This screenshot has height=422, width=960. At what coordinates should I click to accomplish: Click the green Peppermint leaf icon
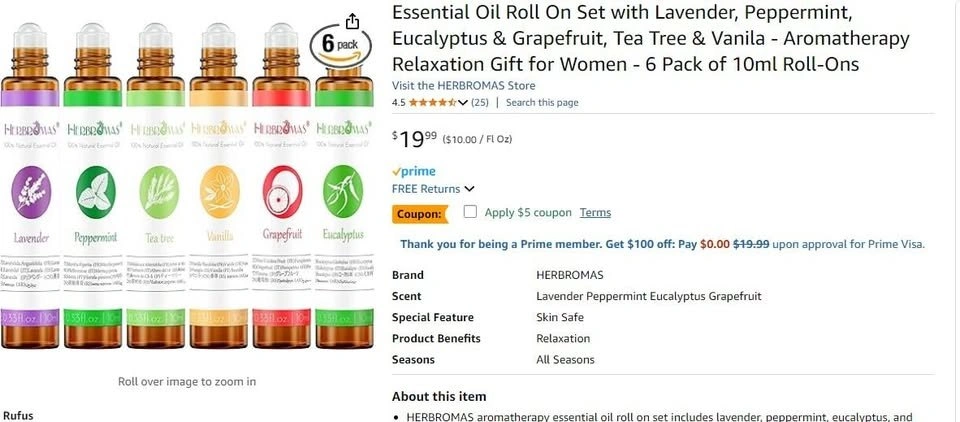click(96, 192)
